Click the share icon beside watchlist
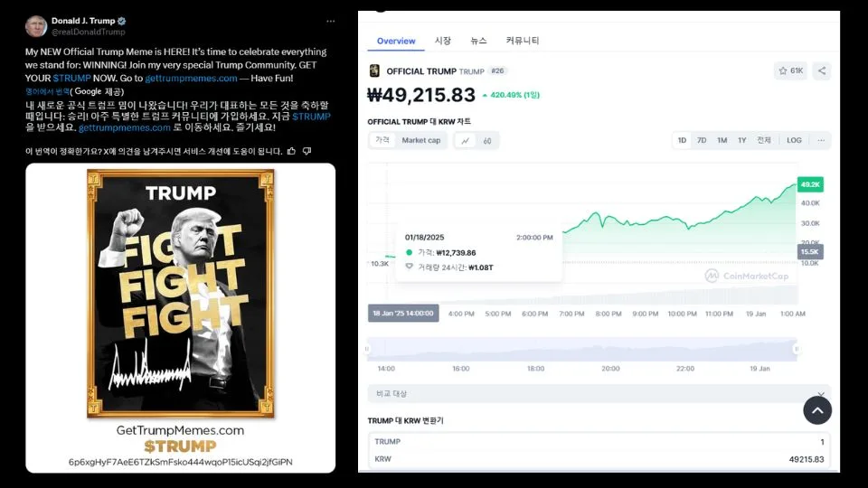Image resolution: width=868 pixels, height=488 pixels. click(822, 70)
